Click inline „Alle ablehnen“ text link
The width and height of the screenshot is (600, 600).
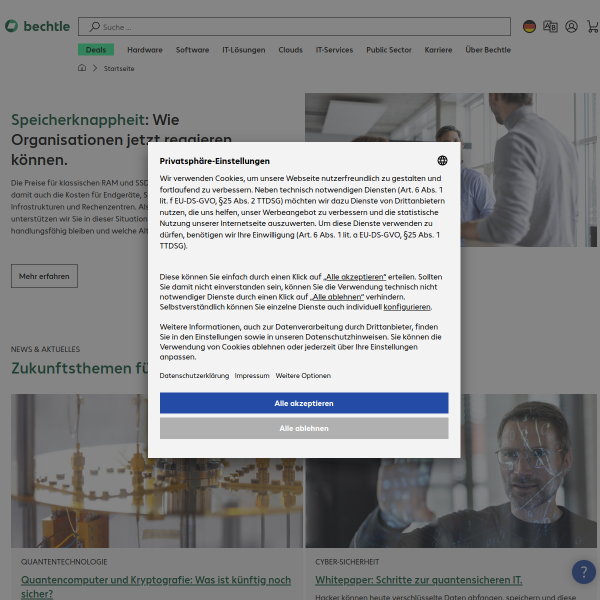tap(337, 297)
